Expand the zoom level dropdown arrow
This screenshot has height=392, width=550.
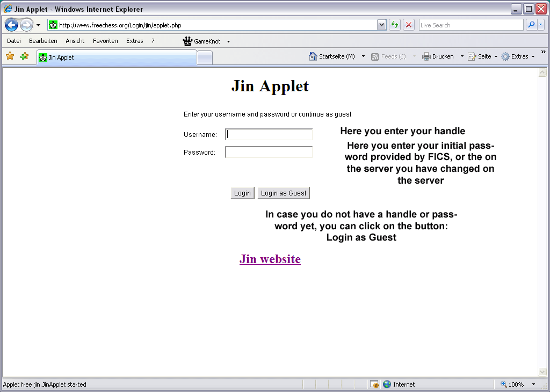pyautogui.click(x=533, y=384)
